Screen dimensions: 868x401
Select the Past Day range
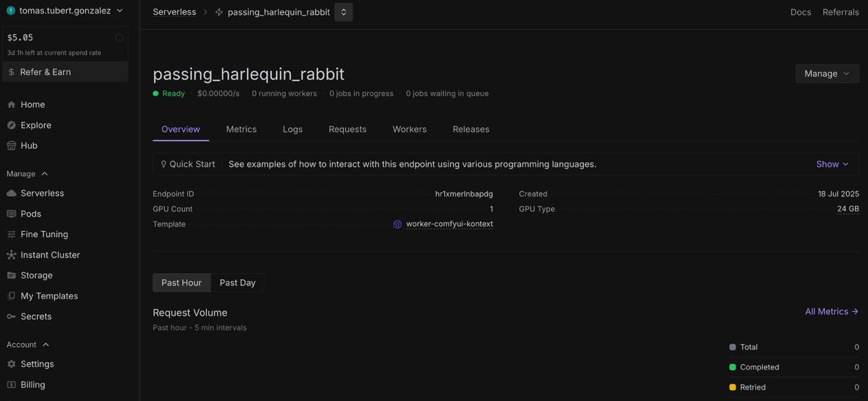237,282
